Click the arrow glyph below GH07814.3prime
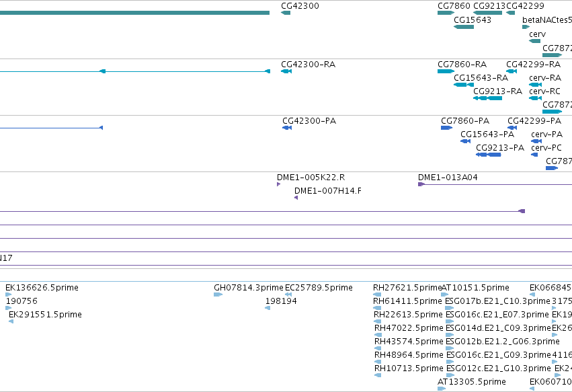Viewport: 572px width, 392px height. click(218, 295)
